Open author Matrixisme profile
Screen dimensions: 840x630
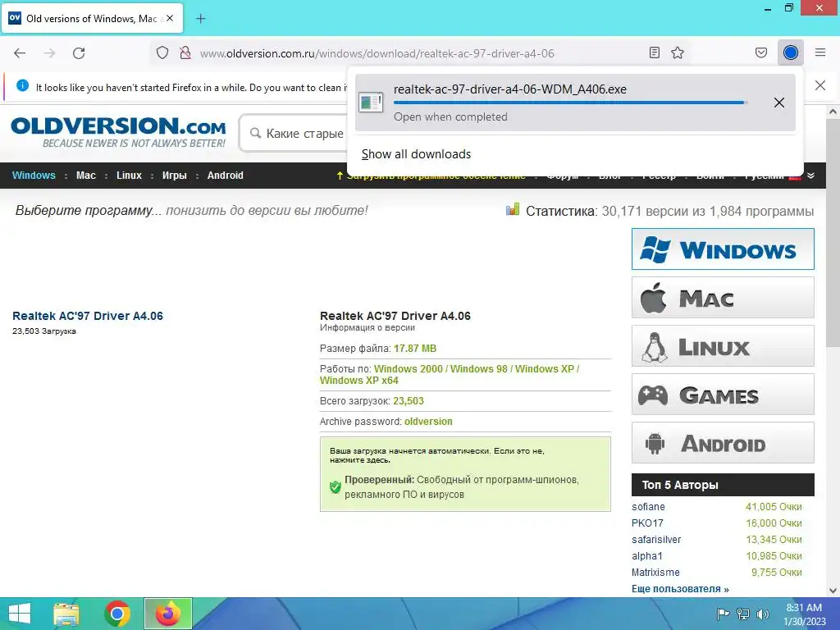[x=655, y=573]
